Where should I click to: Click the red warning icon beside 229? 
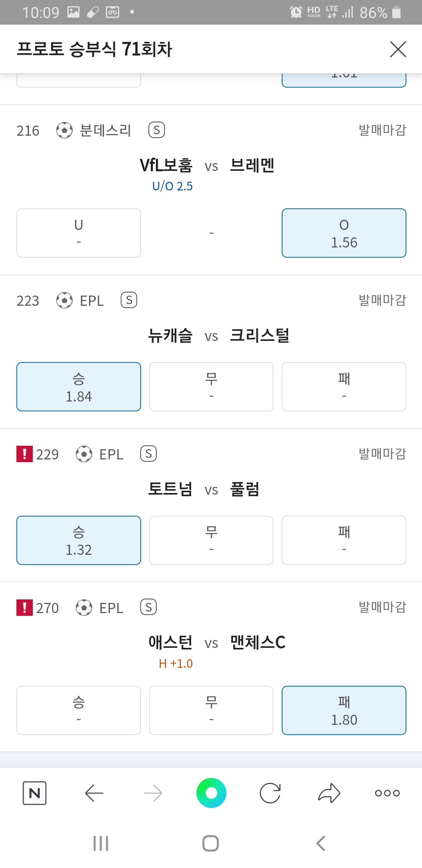(x=25, y=454)
